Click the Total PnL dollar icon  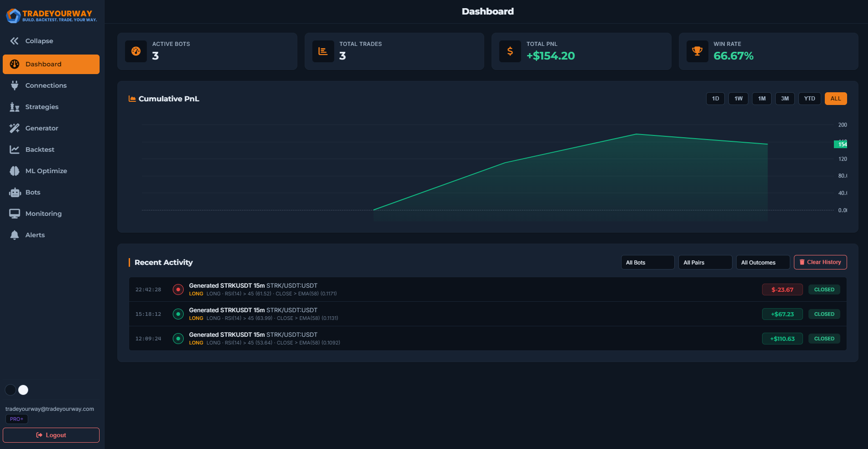click(x=510, y=51)
